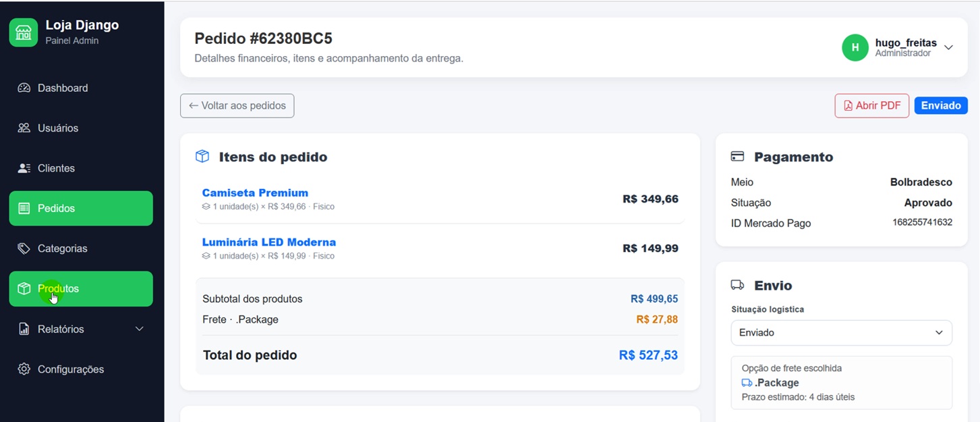Screen dimensions: 980x422
Task: Open the Luminária LED Moderna link
Action: coord(269,242)
